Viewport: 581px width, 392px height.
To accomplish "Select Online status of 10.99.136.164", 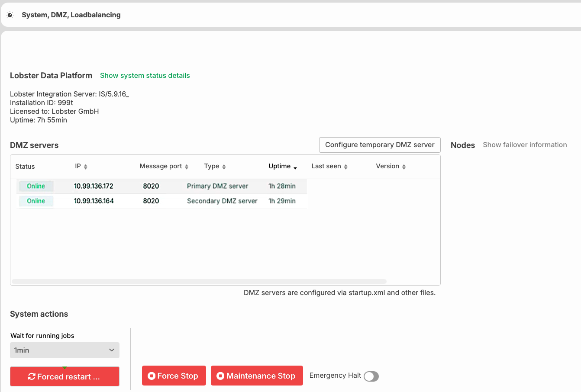I will click(36, 201).
